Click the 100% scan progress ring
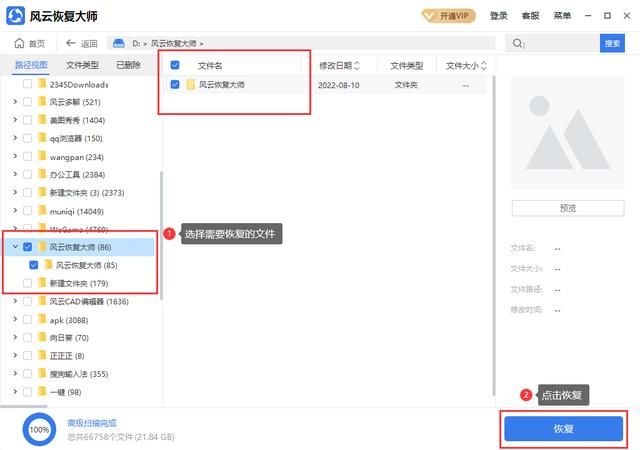Viewport: 640px width, 450px height. point(39,430)
